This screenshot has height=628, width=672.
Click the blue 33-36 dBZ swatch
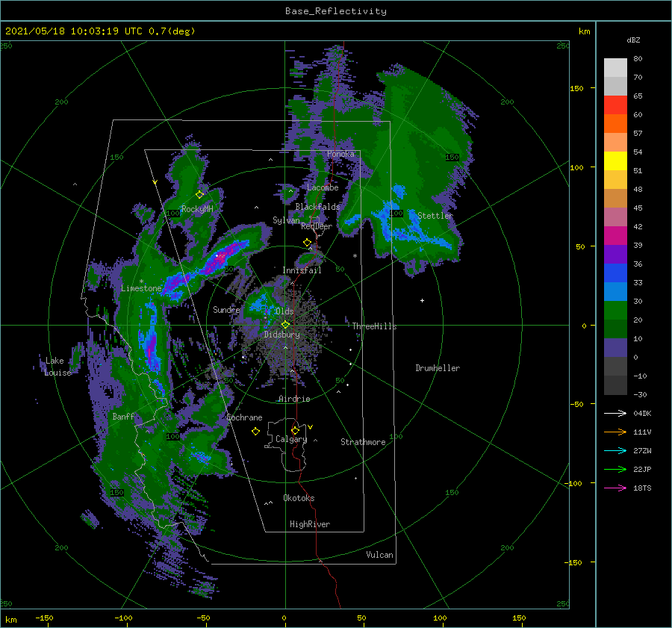(615, 273)
